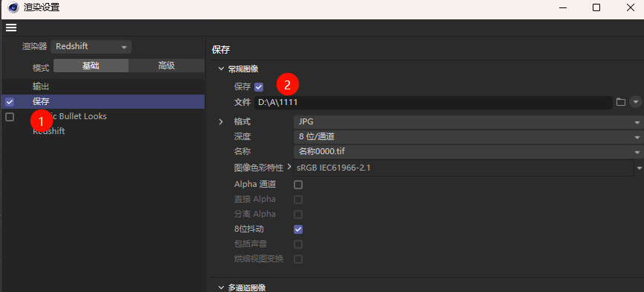Viewport: 644px width, 292px height.
Task: Open round arrow menu next to file path
Action: coord(635,101)
